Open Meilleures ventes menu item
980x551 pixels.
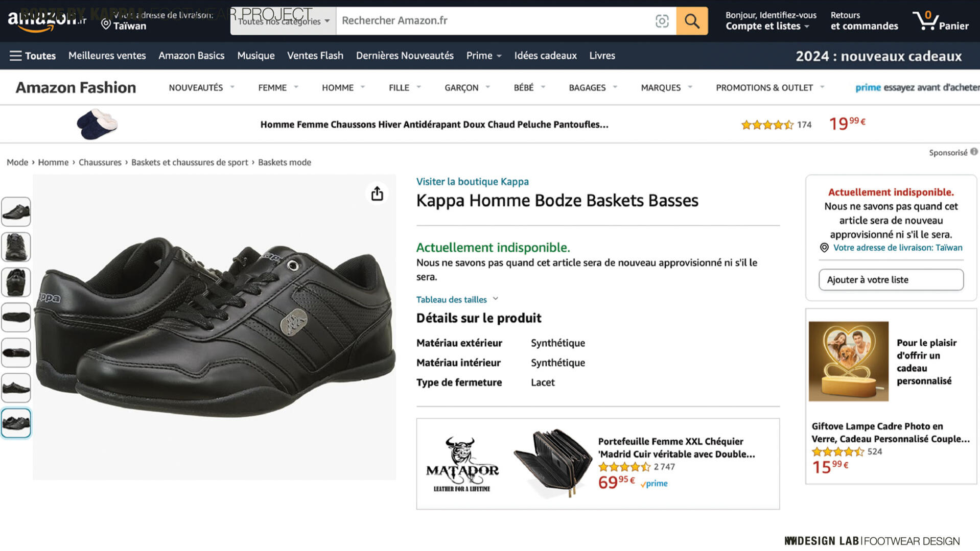click(107, 56)
